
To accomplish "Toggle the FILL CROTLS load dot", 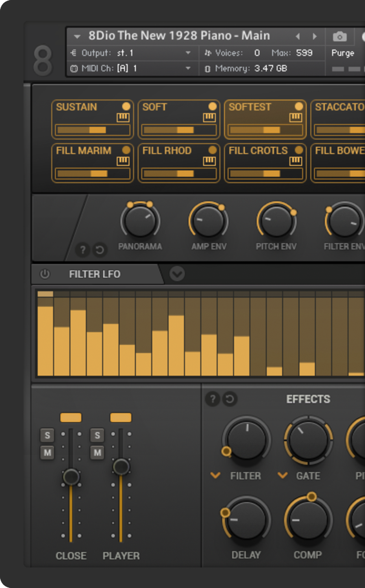I will tap(299, 150).
